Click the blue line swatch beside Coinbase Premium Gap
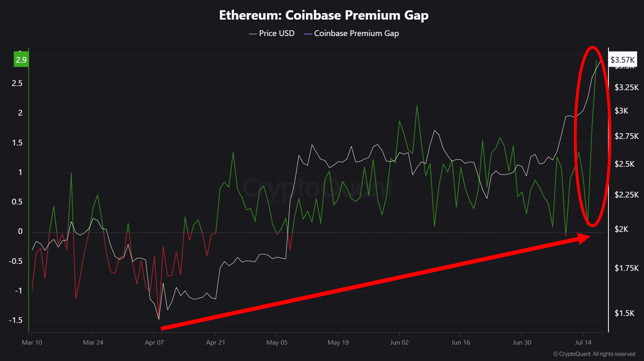The height and width of the screenshot is (361, 644). click(308, 34)
